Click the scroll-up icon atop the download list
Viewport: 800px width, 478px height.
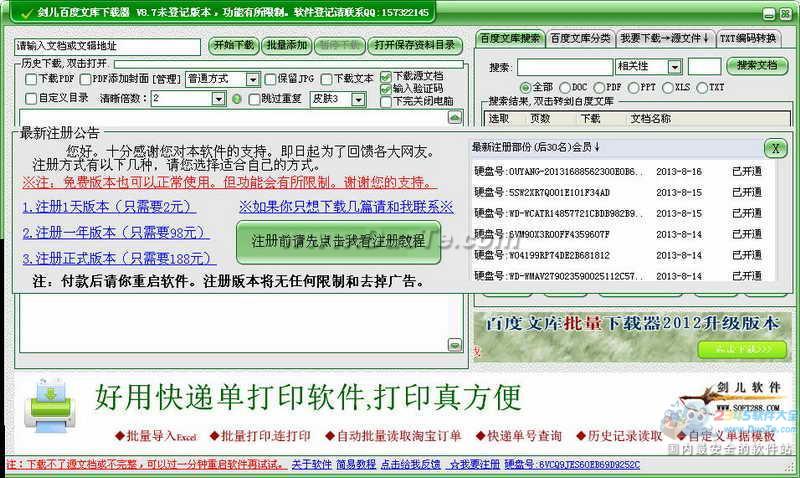455,117
